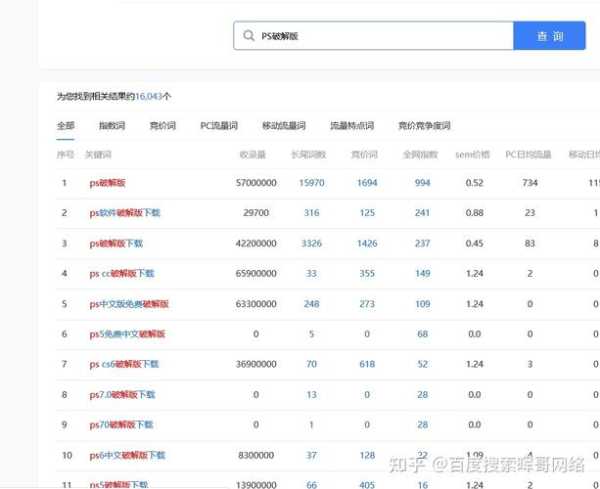Click sem price 0.52
The height and width of the screenshot is (489, 600).
(x=474, y=183)
